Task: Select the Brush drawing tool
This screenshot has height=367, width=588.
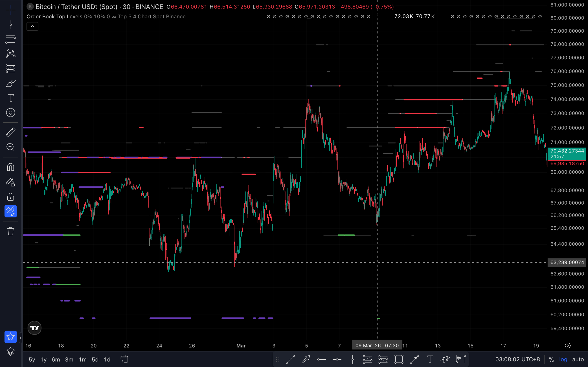Action: (x=10, y=83)
